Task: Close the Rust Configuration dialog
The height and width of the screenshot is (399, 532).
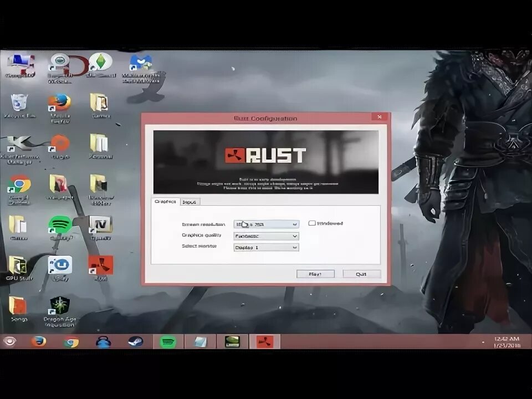Action: [x=379, y=117]
